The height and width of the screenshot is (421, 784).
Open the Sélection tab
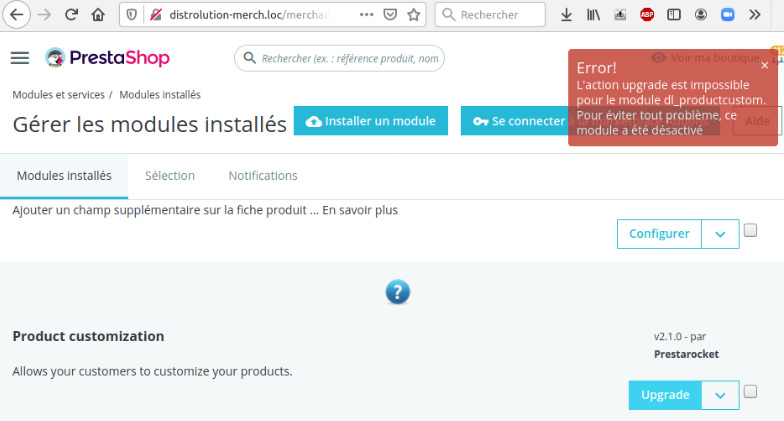click(170, 176)
